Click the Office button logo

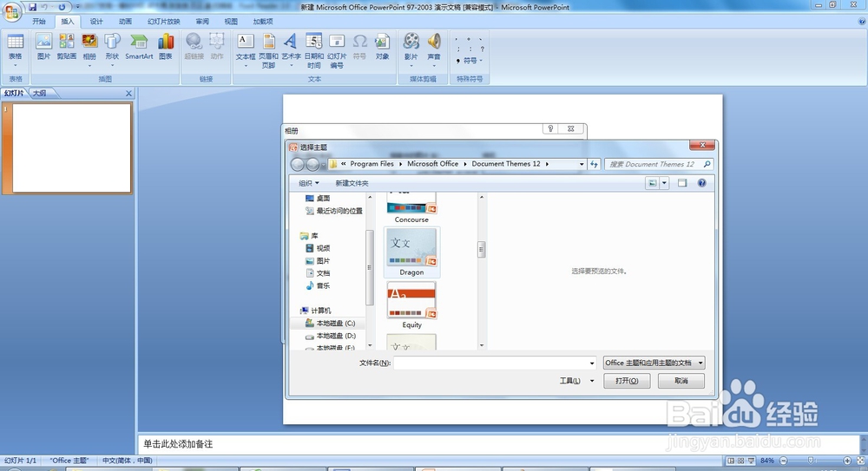[11, 12]
